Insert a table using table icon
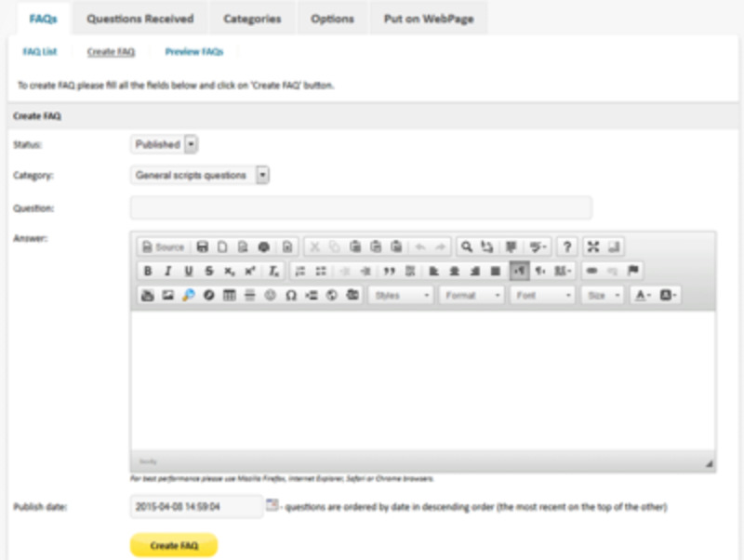The image size is (744, 560). [229, 295]
